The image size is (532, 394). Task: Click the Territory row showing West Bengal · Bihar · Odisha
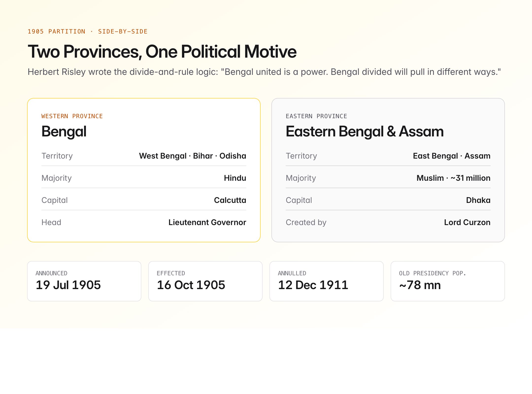(144, 156)
